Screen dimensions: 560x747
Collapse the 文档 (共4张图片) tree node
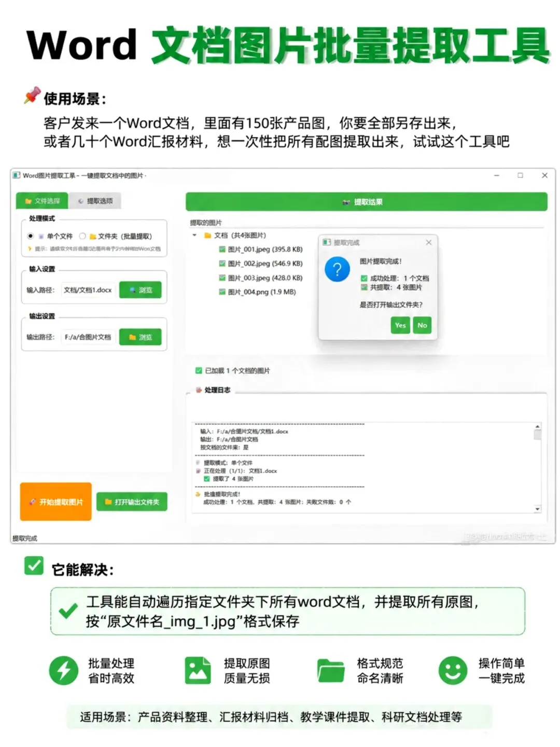coord(194,236)
